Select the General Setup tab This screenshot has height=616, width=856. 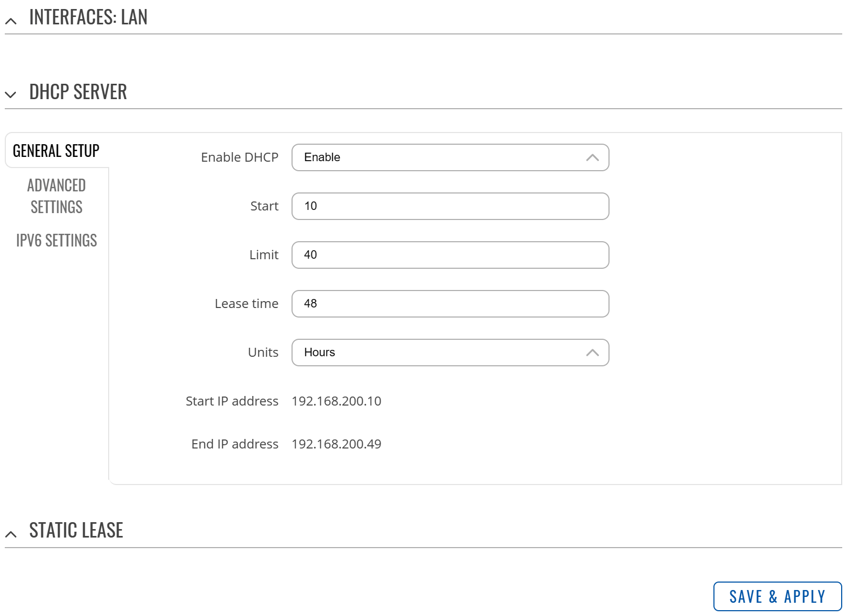click(x=55, y=151)
